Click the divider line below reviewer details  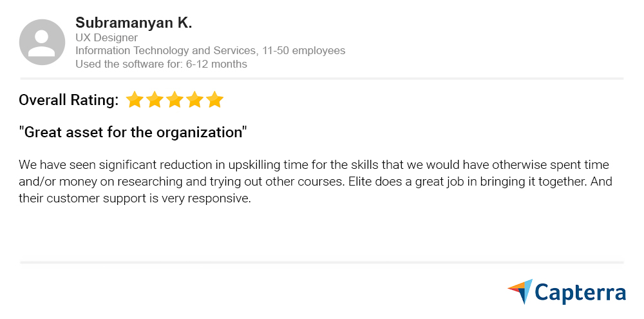point(322,79)
